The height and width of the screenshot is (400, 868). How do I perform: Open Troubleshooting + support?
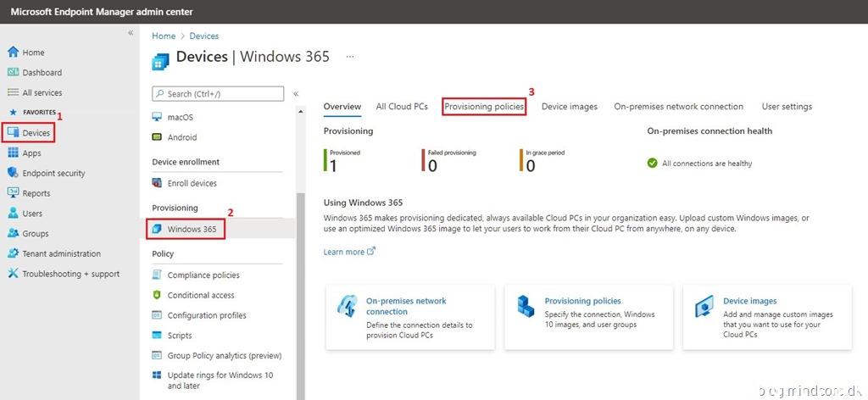pos(70,274)
